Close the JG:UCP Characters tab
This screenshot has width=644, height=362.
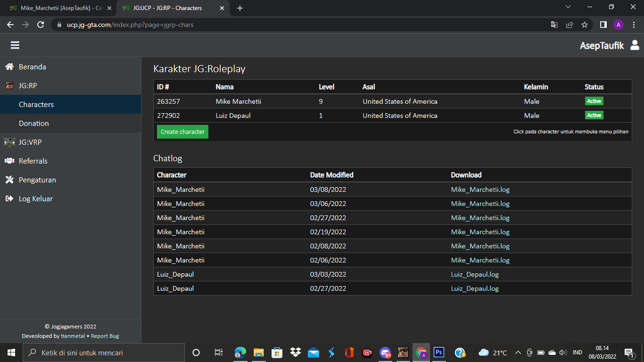222,8
